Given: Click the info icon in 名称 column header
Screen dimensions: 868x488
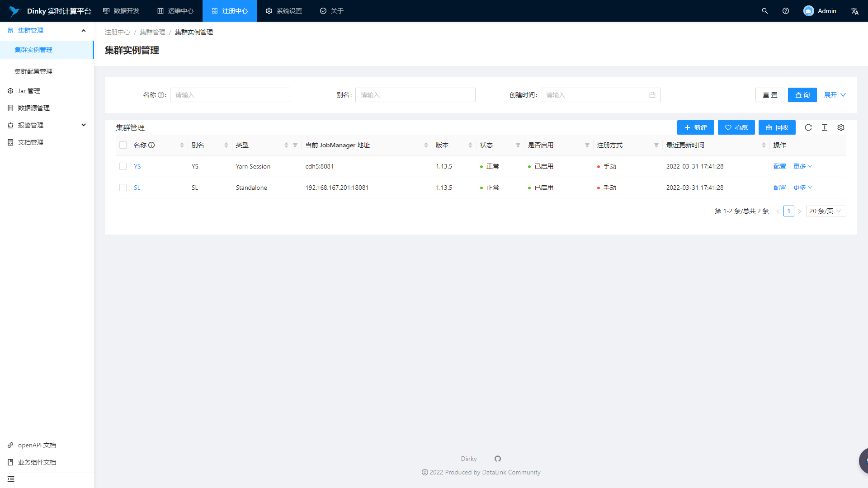Looking at the screenshot, I should [x=151, y=145].
